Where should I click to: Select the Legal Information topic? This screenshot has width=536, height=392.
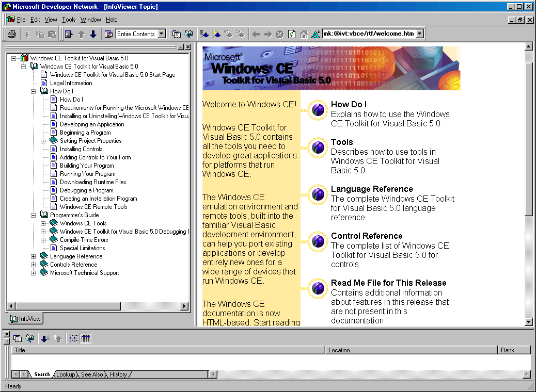[x=71, y=83]
